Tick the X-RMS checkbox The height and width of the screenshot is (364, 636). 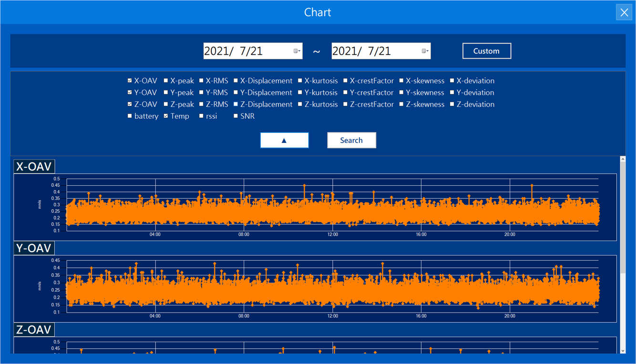(x=201, y=81)
